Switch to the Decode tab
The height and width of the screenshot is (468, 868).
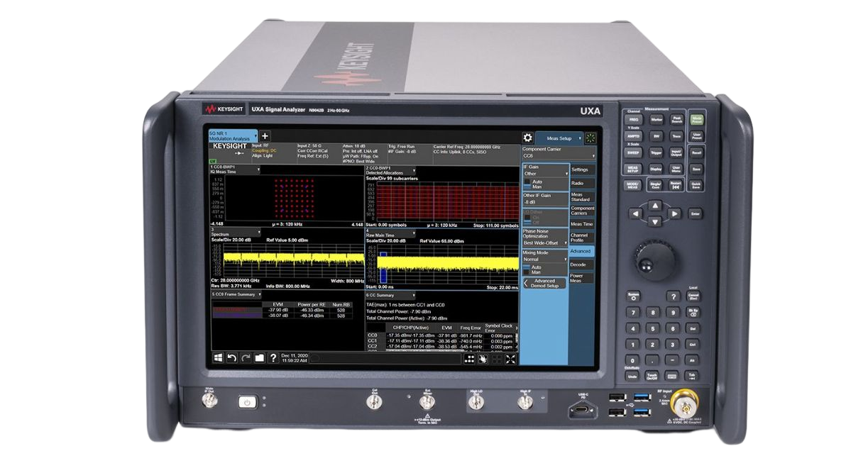point(578,264)
